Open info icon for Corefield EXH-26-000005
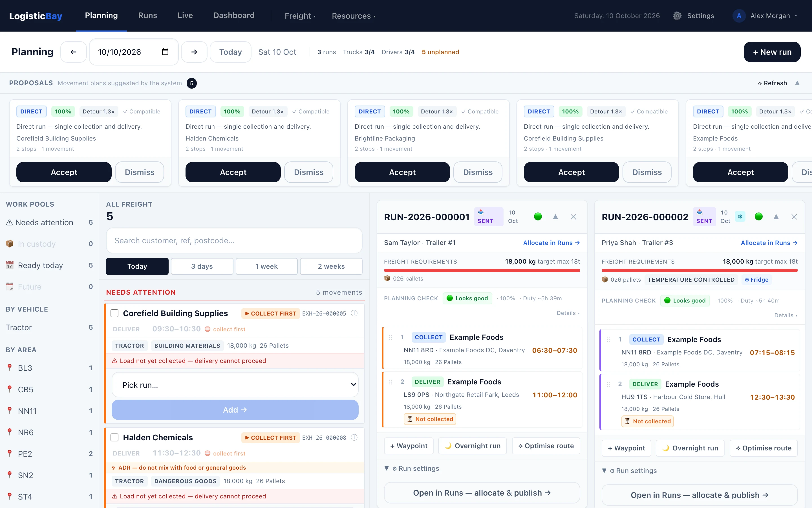This screenshot has width=812, height=508. 354,313
